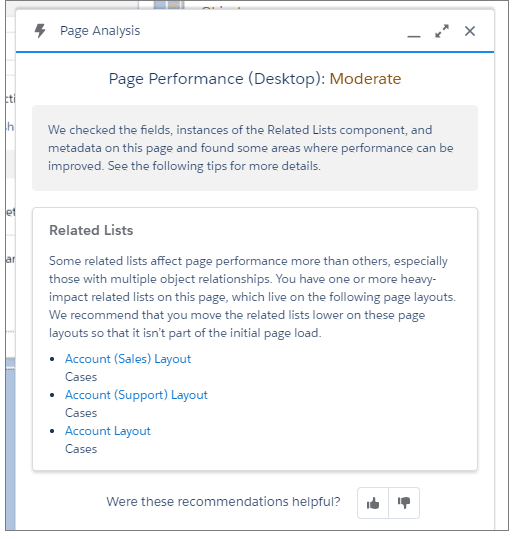Image resolution: width=516 pixels, height=539 pixels.
Task: Click the 'Were these recommendations helpful?' text
Action: [223, 502]
